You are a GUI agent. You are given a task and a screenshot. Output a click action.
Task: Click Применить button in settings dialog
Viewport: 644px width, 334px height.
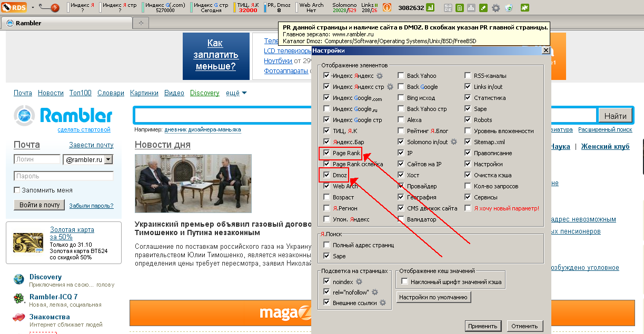tap(484, 326)
